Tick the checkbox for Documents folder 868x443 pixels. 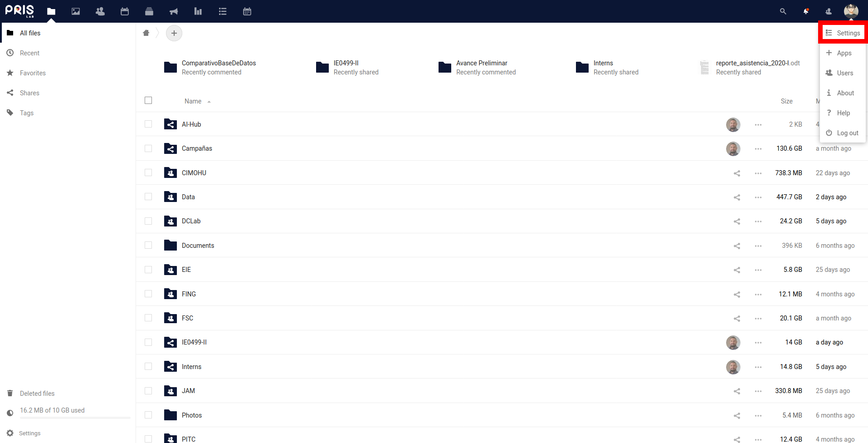[x=148, y=246]
